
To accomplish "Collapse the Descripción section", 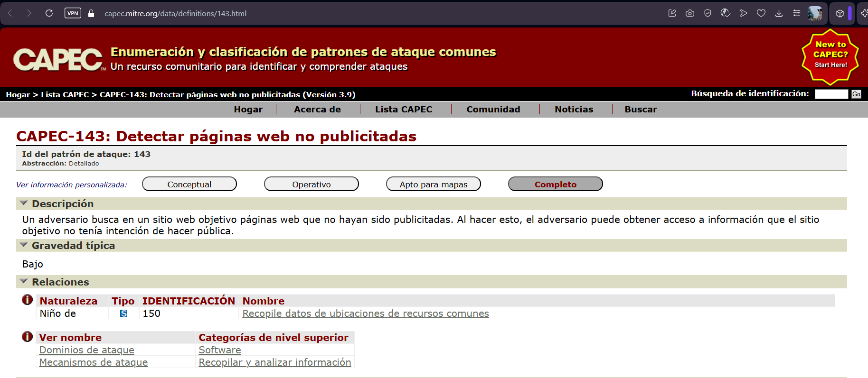I will pyautogui.click(x=24, y=203).
